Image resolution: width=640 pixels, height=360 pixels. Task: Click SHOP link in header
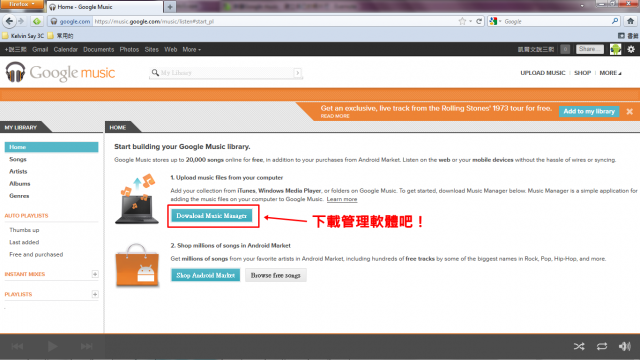point(582,73)
